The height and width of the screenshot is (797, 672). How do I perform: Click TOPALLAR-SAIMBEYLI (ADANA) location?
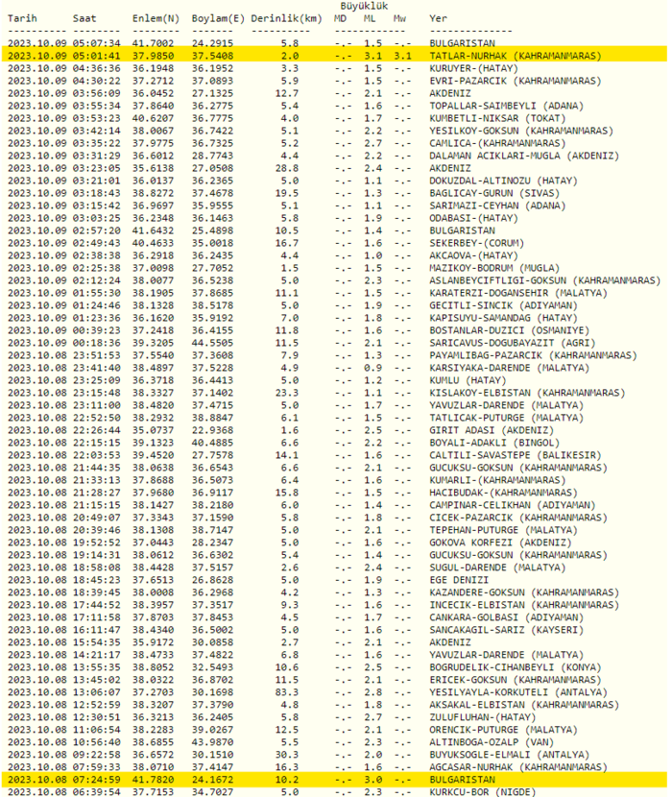coord(506,106)
